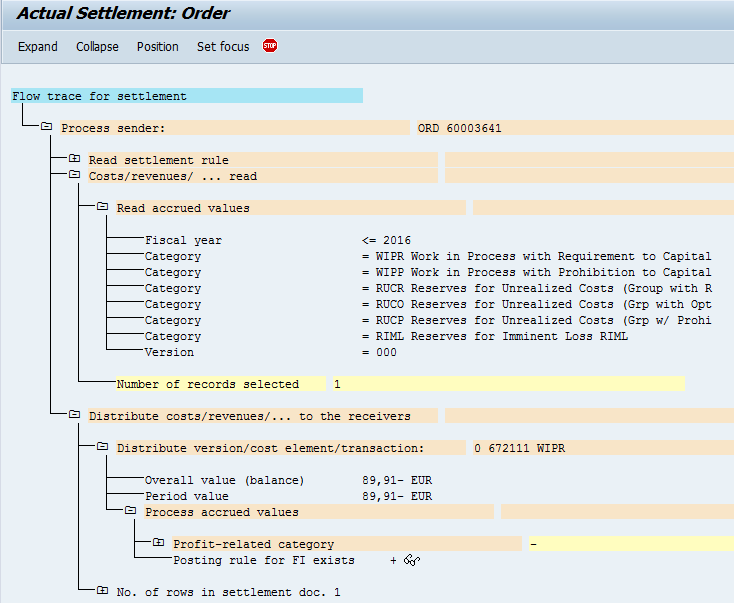
Task: Click Expand in the toolbar
Action: coord(38,47)
